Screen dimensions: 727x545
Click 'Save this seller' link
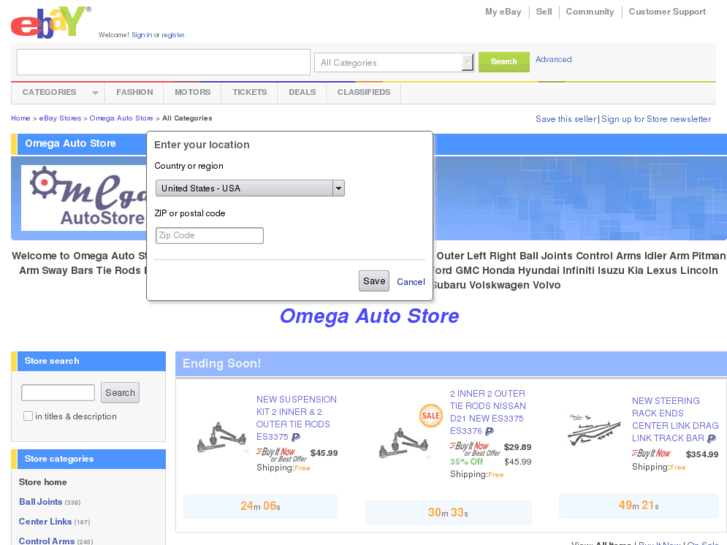pos(566,119)
